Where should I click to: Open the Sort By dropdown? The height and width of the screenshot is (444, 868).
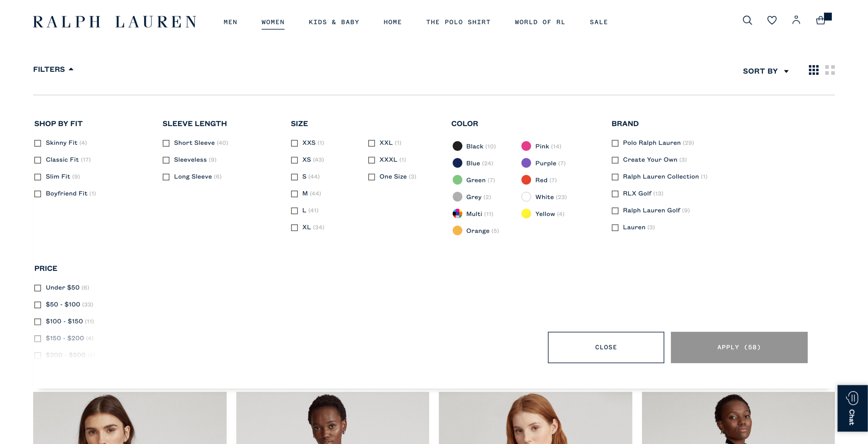766,71
